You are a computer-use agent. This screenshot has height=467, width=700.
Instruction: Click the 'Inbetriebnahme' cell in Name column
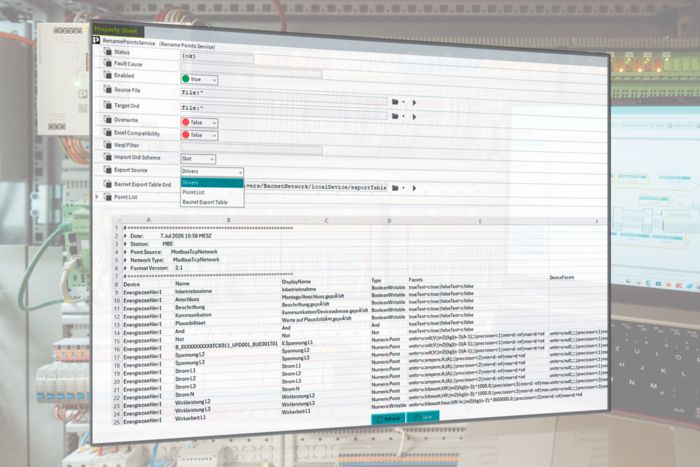[x=193, y=291]
